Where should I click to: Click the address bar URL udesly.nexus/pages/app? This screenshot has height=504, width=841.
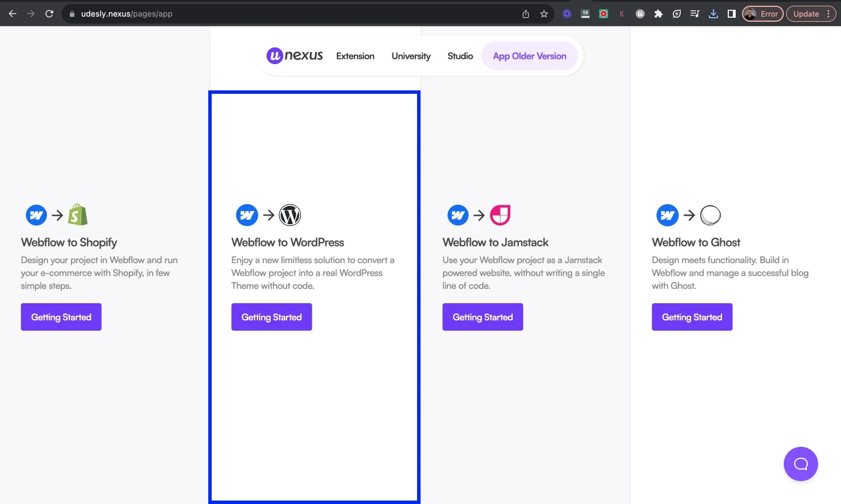pyautogui.click(x=126, y=14)
